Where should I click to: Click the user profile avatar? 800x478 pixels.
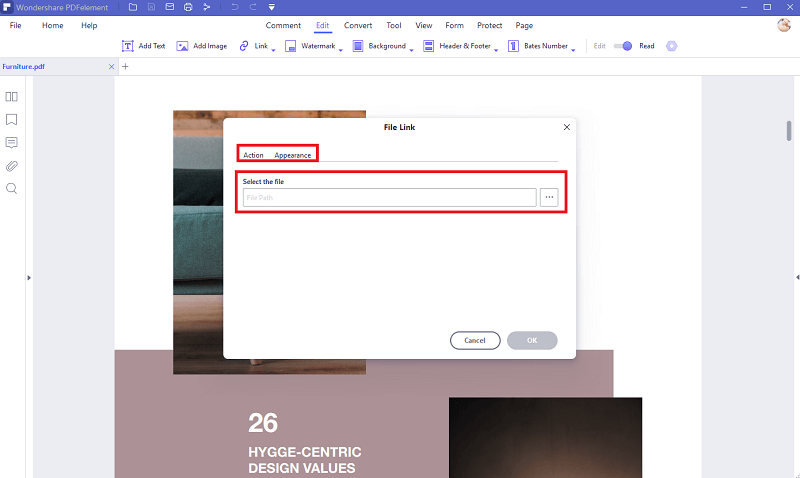tap(784, 25)
